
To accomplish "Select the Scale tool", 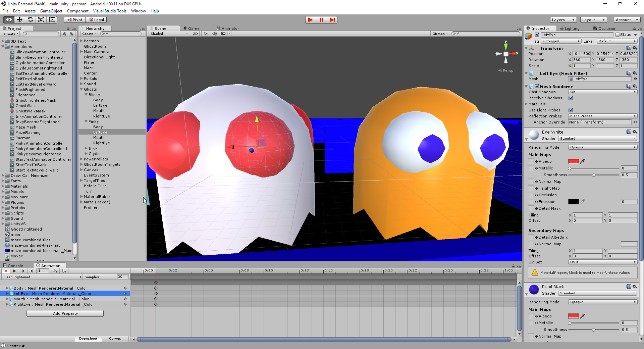I will click(41, 20).
